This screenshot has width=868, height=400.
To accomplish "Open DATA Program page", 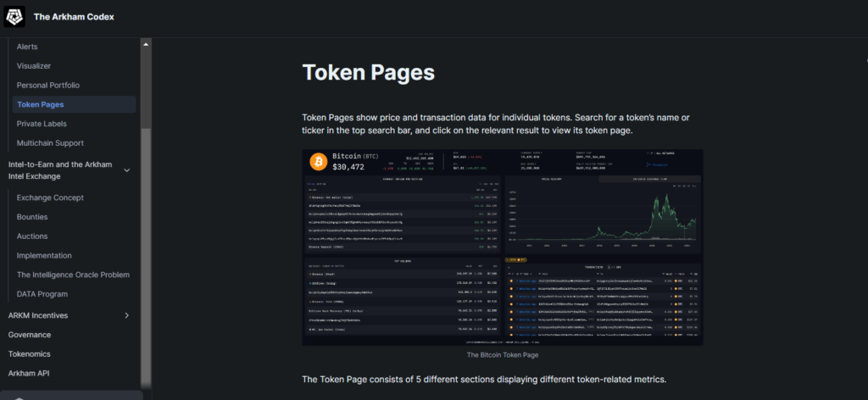I will click(42, 294).
